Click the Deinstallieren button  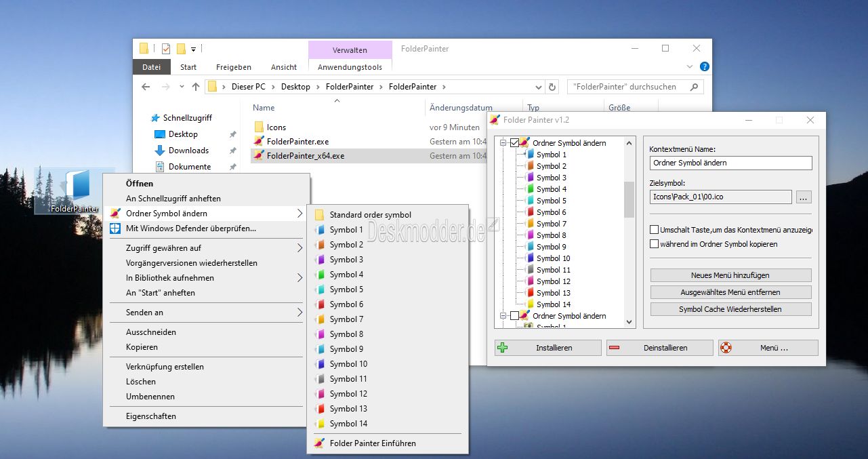tap(659, 348)
